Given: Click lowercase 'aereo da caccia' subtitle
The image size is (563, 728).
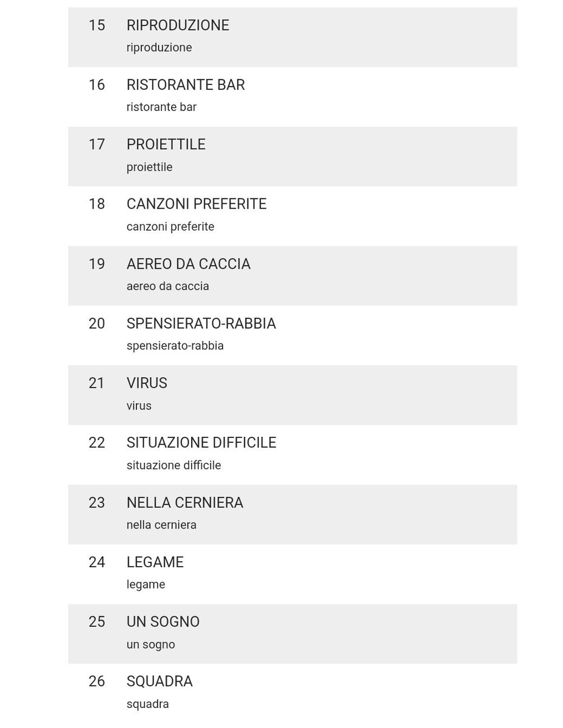Looking at the screenshot, I should [x=168, y=286].
